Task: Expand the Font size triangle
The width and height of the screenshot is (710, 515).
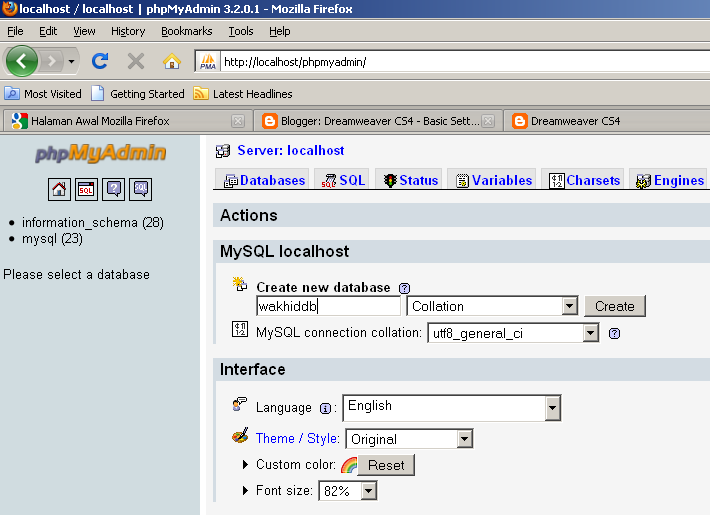Action: click(x=245, y=490)
